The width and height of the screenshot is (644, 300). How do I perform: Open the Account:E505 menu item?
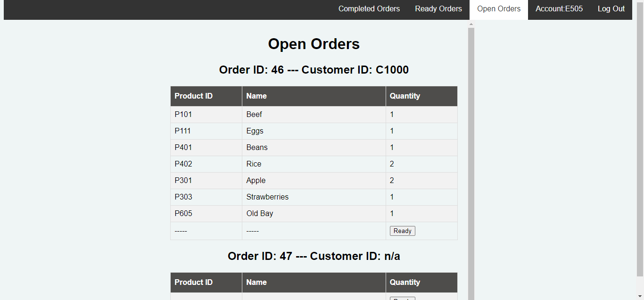(559, 9)
